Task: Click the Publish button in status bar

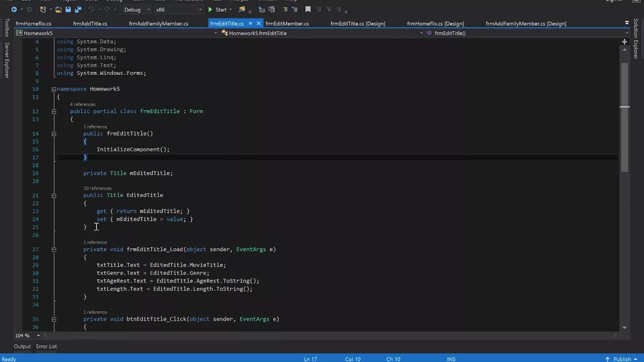Action: click(x=622, y=359)
